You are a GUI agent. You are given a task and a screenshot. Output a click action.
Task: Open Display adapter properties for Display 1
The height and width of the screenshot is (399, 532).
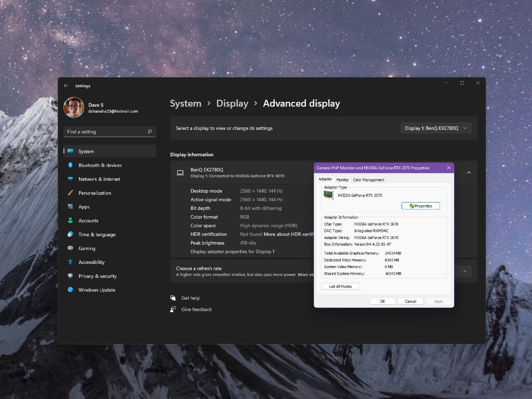click(x=232, y=251)
